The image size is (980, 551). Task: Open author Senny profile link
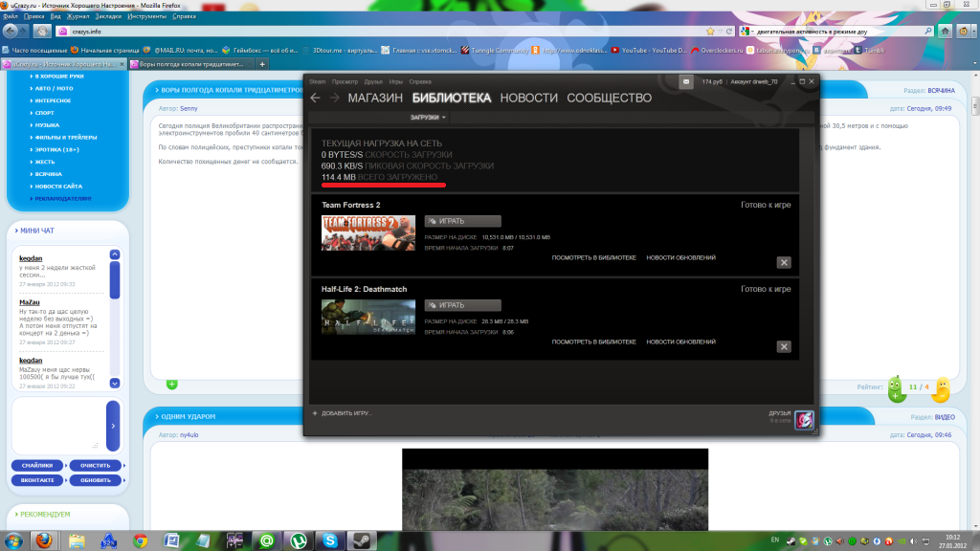[x=189, y=109]
